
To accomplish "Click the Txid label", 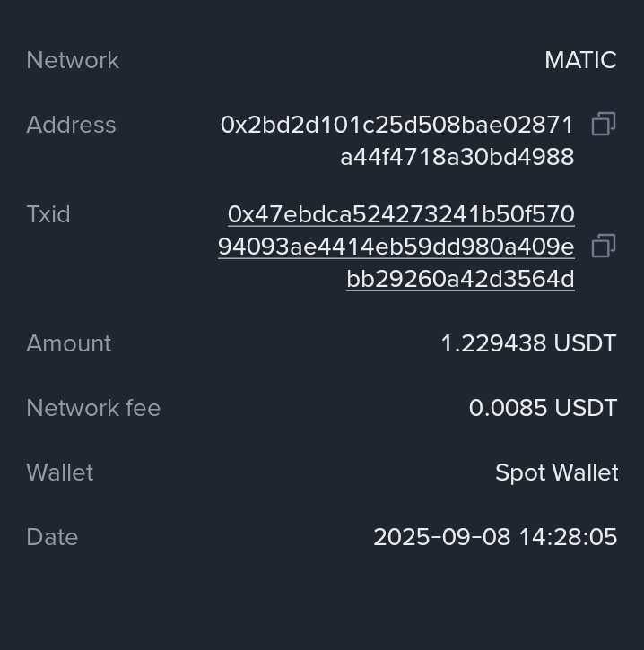I will (x=48, y=214).
